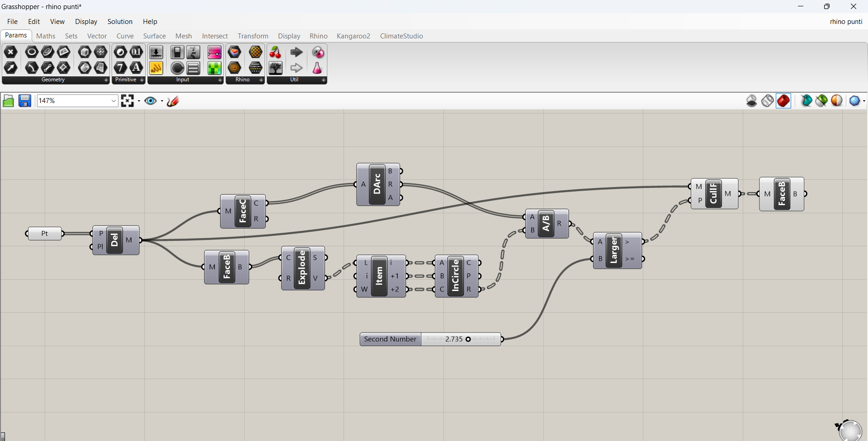
Task: Add the Value List input component
Action: tap(193, 68)
